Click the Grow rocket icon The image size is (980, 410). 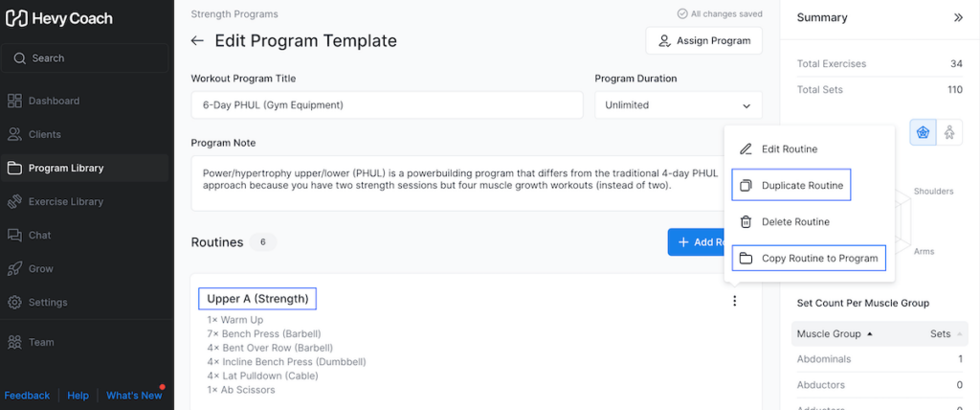(x=14, y=268)
